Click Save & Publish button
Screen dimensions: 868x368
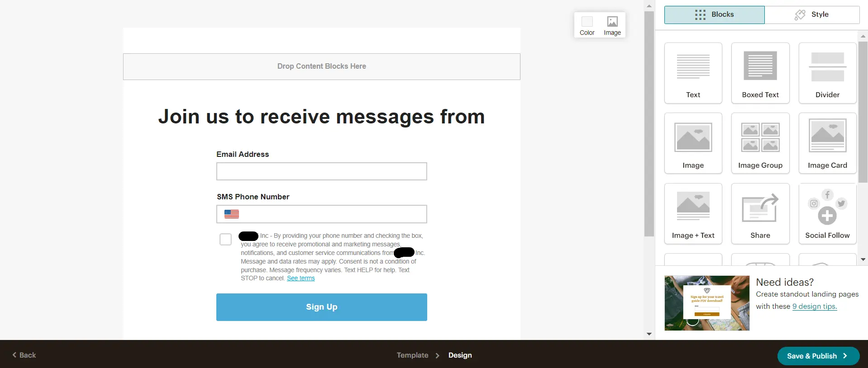[x=818, y=356]
